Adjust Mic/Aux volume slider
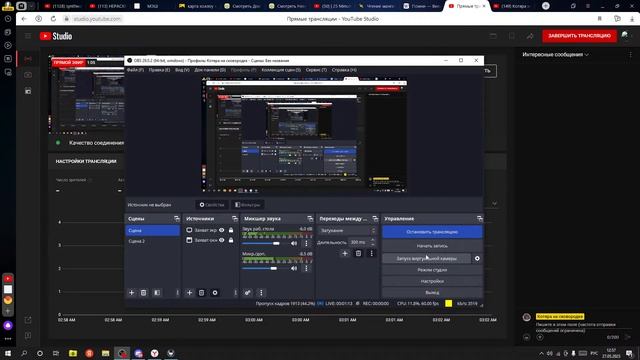This screenshot has height=360, width=640. click(x=273, y=268)
